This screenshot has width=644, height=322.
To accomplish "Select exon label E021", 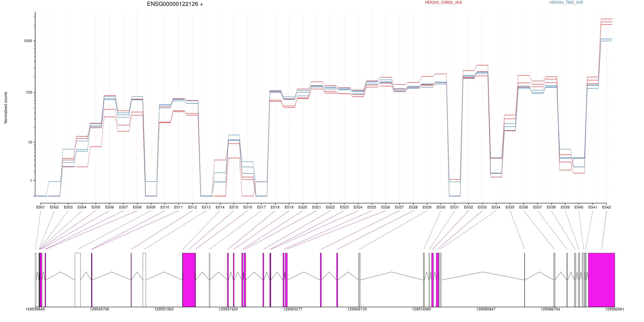I will [x=317, y=207].
